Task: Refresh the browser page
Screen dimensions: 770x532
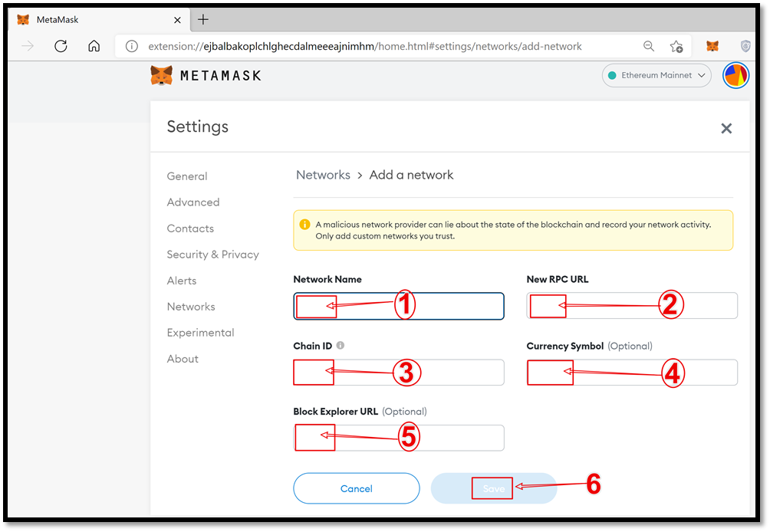Action: coord(61,46)
